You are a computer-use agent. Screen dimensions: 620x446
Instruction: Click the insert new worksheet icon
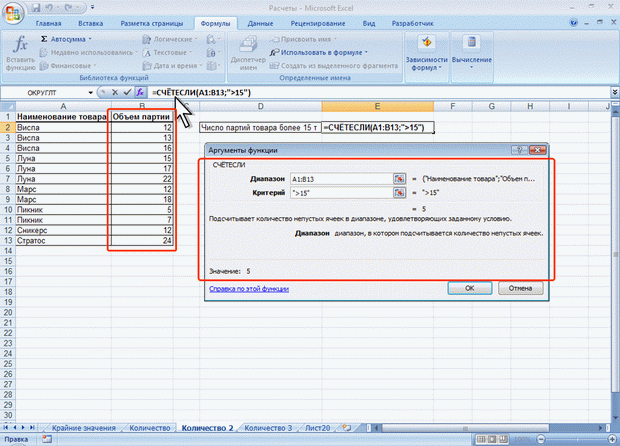347,428
